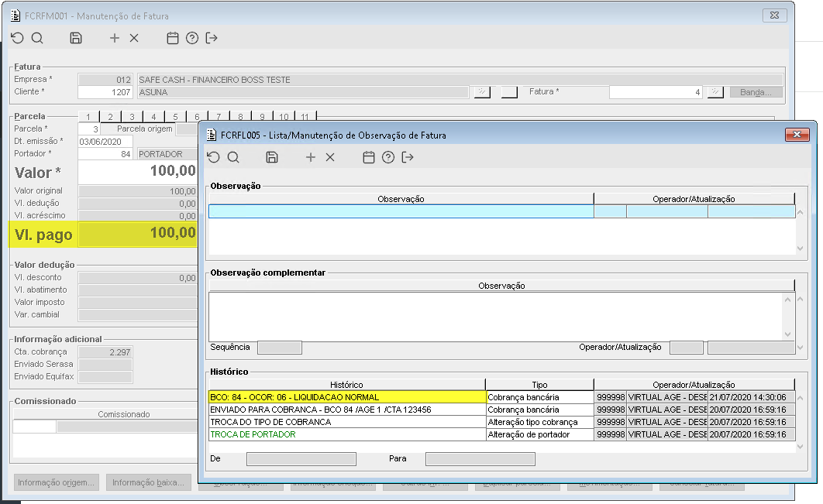The height and width of the screenshot is (504, 823).
Task: Select history row TROCA DO TIPO DE COBRANCA
Action: click(x=347, y=422)
